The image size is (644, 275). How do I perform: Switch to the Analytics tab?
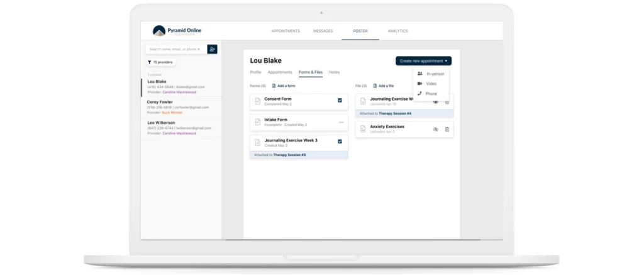(397, 31)
